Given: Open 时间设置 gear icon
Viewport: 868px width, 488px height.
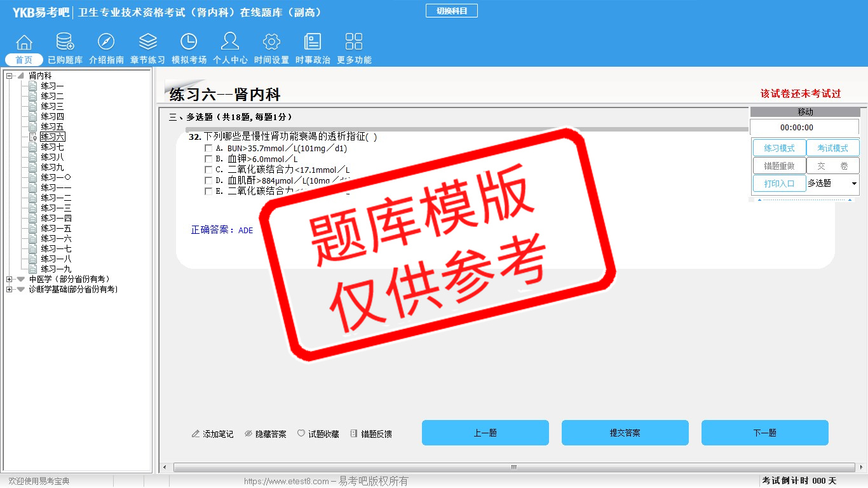Looking at the screenshot, I should pyautogui.click(x=271, y=43).
